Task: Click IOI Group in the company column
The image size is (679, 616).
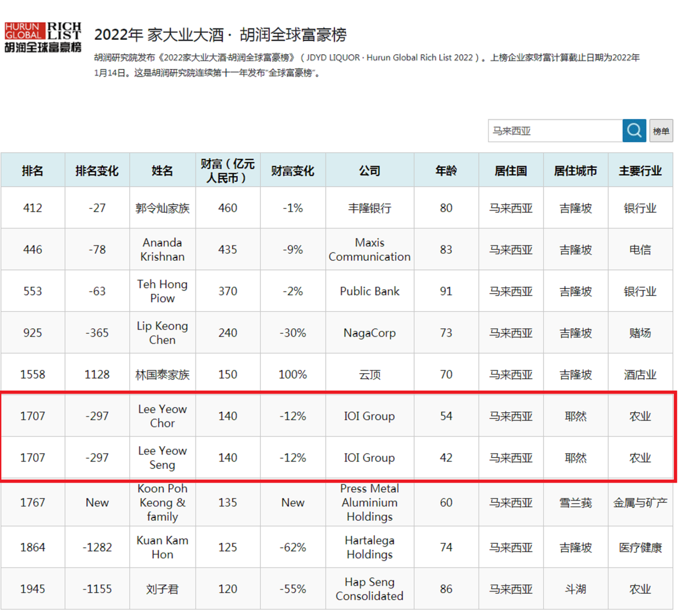Action: (370, 416)
